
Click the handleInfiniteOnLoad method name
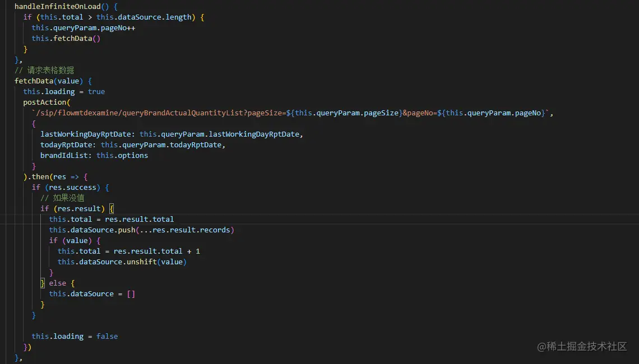(x=57, y=6)
